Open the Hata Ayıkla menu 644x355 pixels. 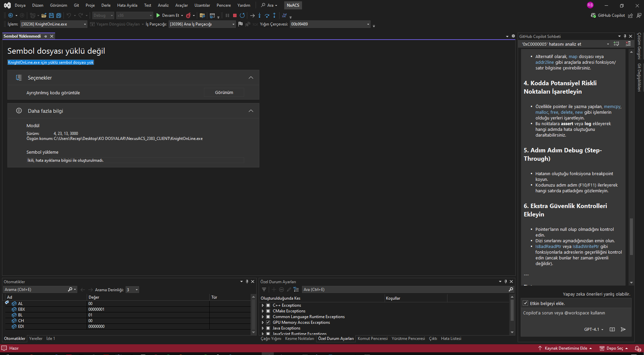(127, 5)
